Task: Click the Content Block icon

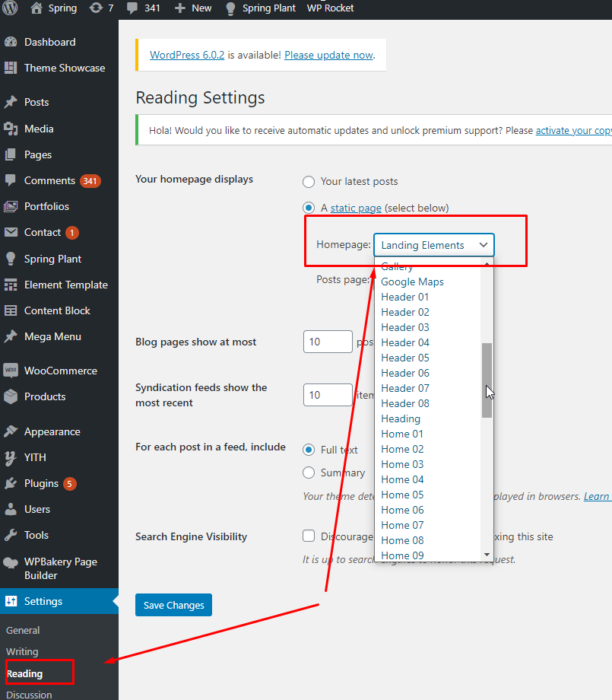Action: point(11,310)
